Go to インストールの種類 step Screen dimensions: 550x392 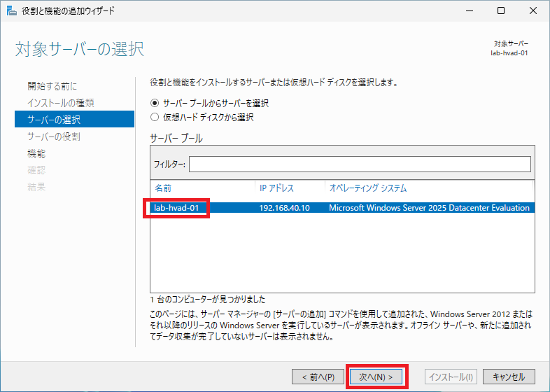point(61,103)
